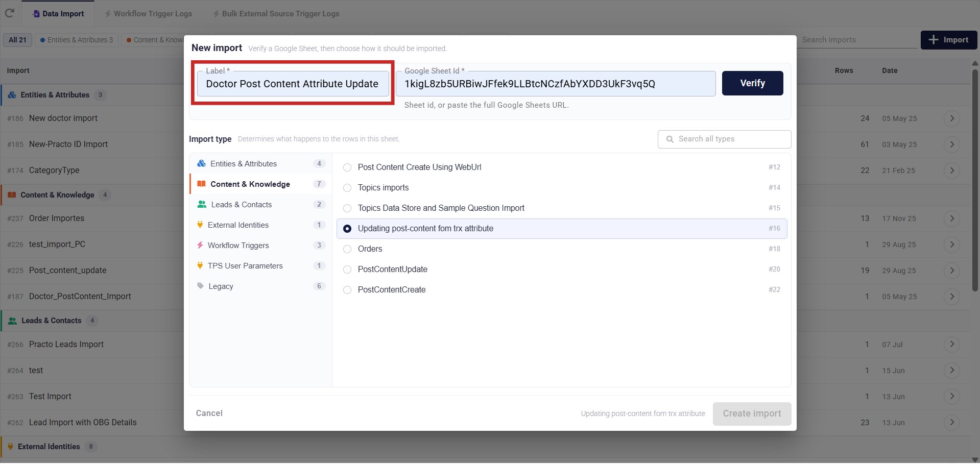Open Bulk External Source Trigger Logs tab
This screenshot has height=464, width=980.
pos(276,14)
